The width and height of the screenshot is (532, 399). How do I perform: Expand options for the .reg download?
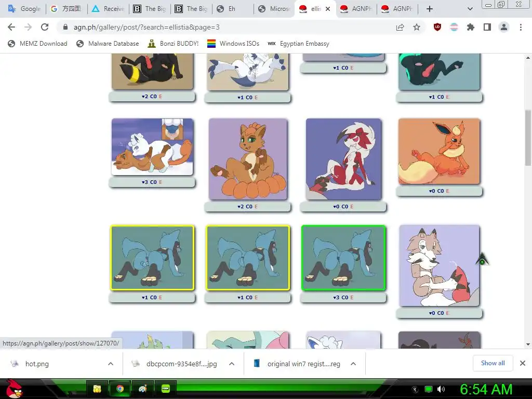point(353,364)
